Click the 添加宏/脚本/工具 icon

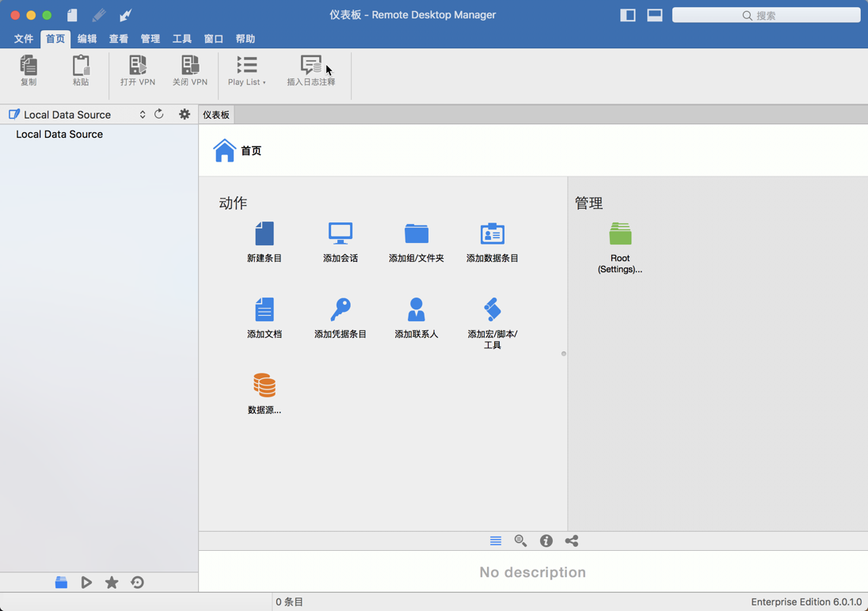(x=493, y=309)
